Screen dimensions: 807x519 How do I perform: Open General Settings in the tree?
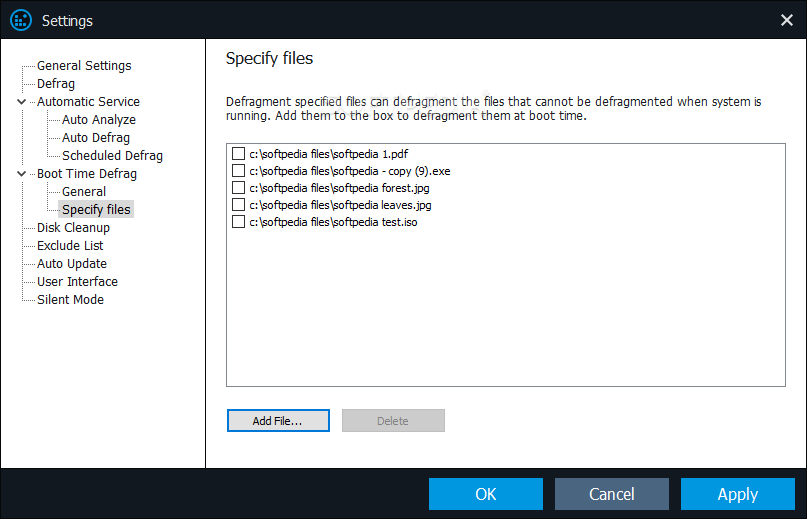pyautogui.click(x=84, y=65)
